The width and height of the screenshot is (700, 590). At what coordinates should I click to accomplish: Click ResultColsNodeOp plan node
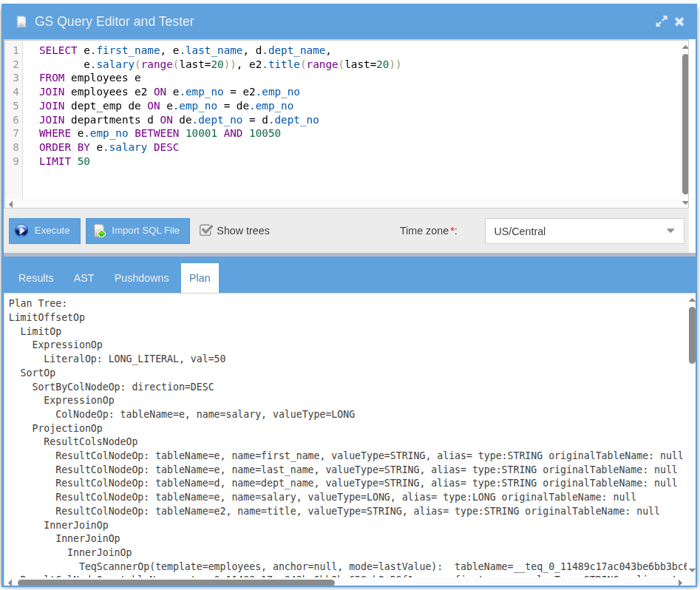(91, 441)
